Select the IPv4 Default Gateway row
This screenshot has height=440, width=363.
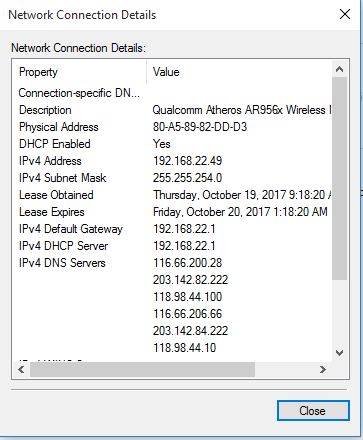[x=172, y=229]
